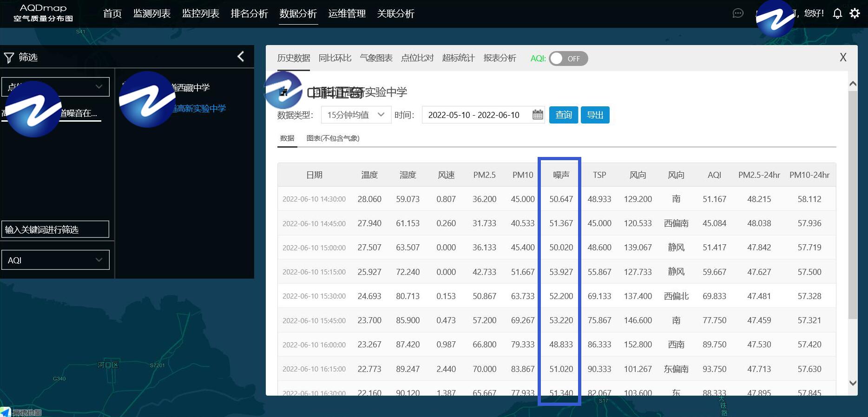Switch to the 图表(不包含气象) tab
Image resolution: width=868 pixels, height=417 pixels.
(x=333, y=138)
